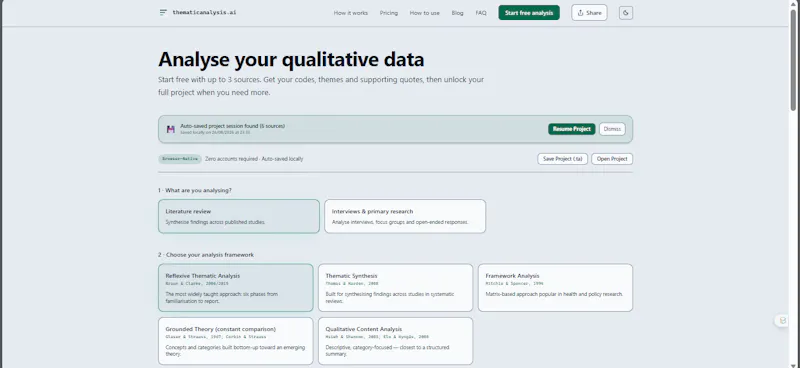
Task: Click the auto-saved session M logo icon
Action: coord(170,129)
